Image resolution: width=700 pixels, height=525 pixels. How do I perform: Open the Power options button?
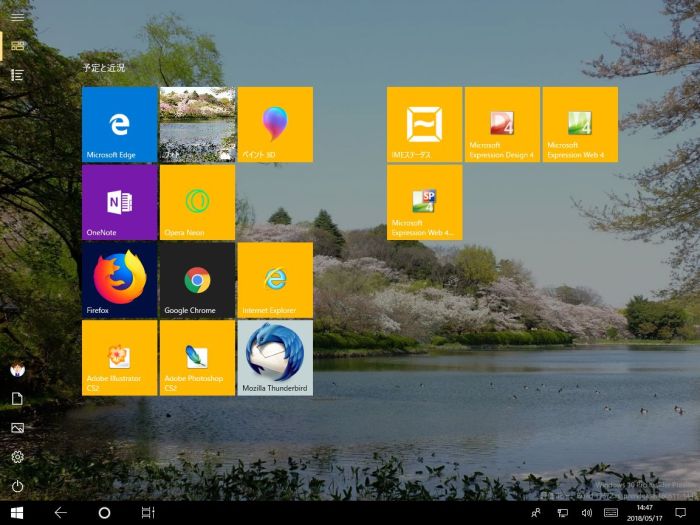pyautogui.click(x=17, y=487)
